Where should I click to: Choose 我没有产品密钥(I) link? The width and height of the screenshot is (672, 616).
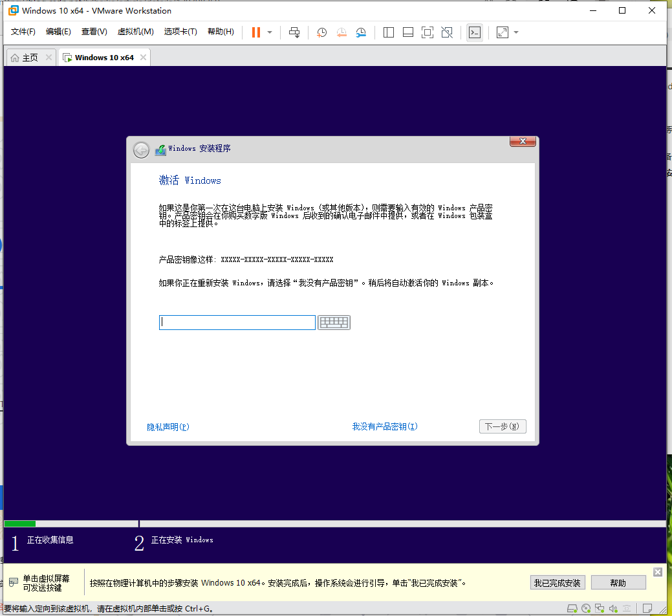pyautogui.click(x=385, y=426)
